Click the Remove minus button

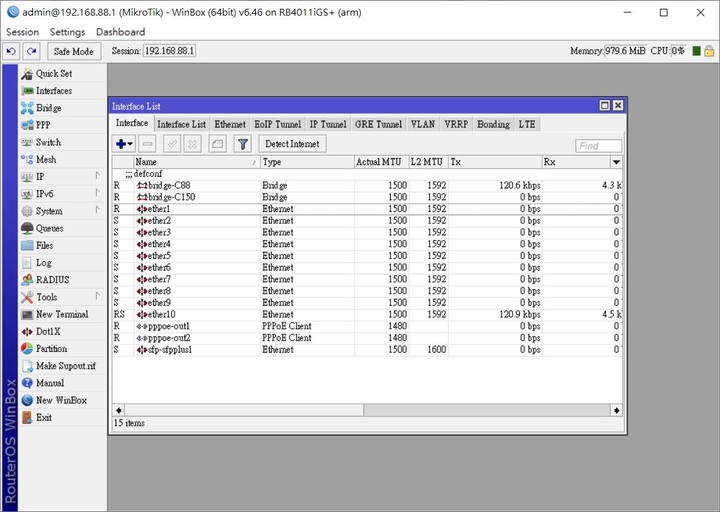(147, 144)
